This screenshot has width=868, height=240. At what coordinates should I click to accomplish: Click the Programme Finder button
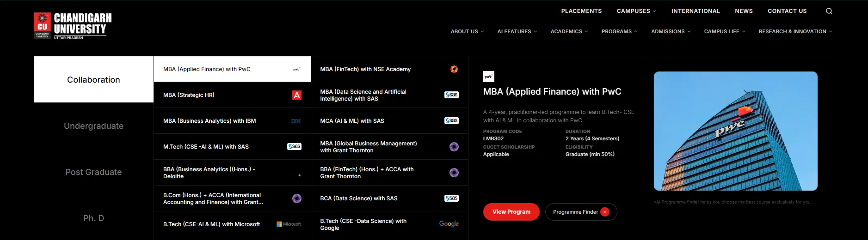point(581,212)
